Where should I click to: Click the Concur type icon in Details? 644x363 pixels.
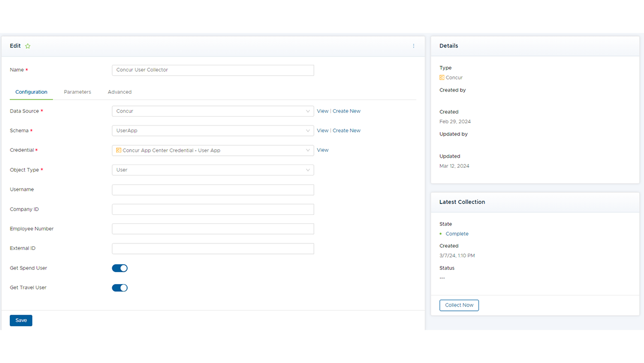442,78
